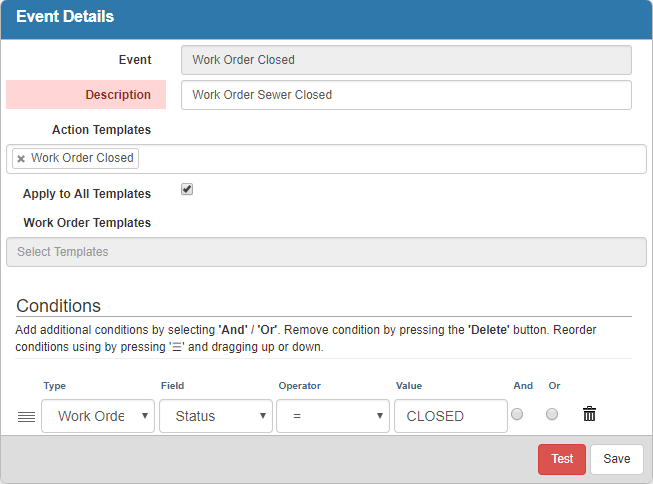Delete the condition with trash icon
This screenshot has height=484, width=653.
[589, 414]
